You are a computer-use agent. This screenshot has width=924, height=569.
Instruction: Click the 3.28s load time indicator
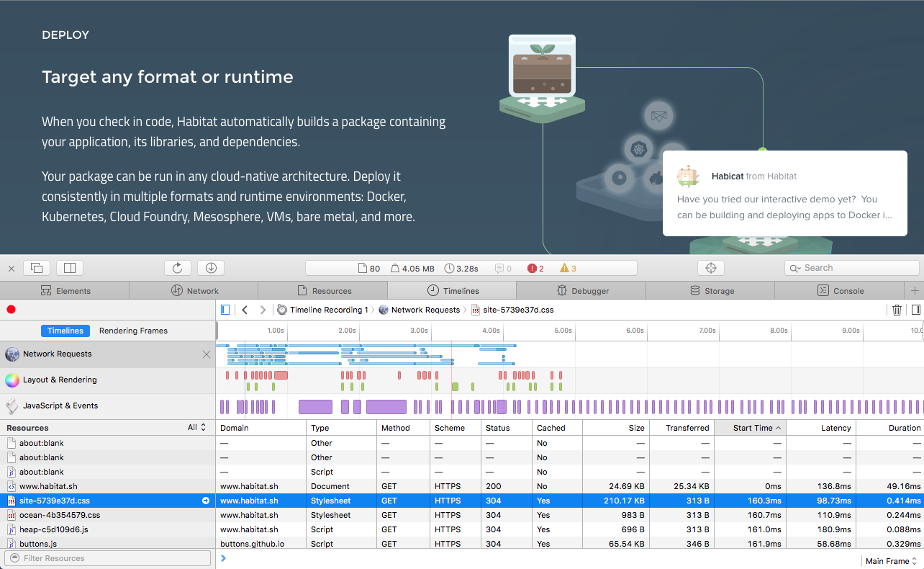point(461,269)
